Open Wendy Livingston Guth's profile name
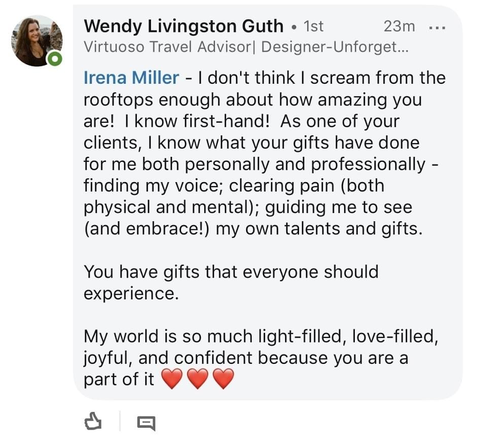Image resolution: width=478 pixels, height=448 pixels. click(183, 25)
